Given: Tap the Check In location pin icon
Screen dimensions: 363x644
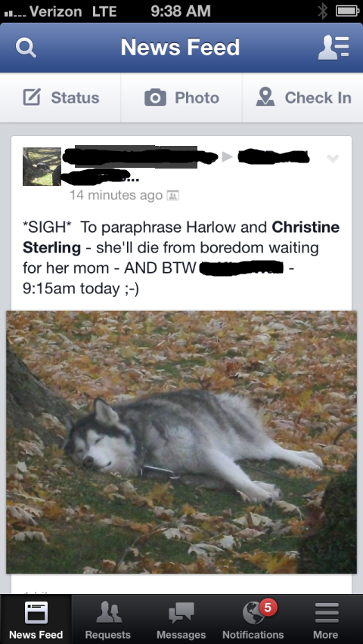Looking at the screenshot, I should tap(265, 98).
